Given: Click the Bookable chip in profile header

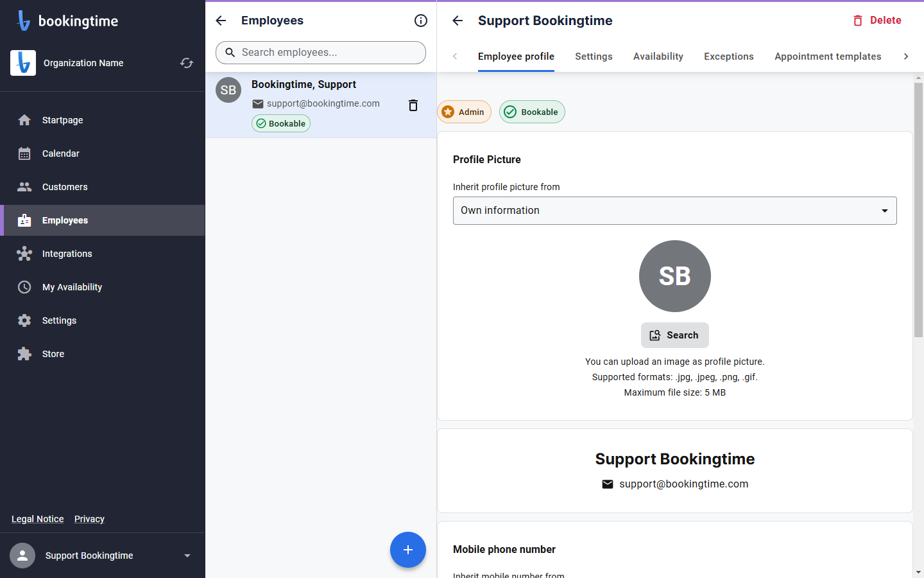Looking at the screenshot, I should (x=532, y=112).
